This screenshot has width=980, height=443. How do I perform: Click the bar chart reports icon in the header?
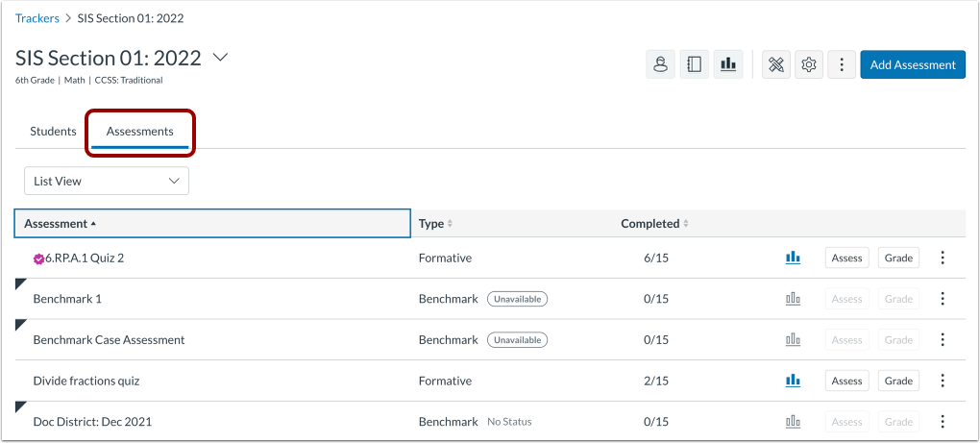[x=728, y=64]
